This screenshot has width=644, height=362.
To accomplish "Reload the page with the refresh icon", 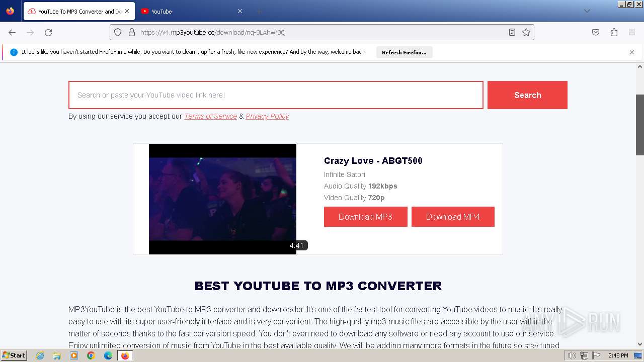I will (x=48, y=32).
